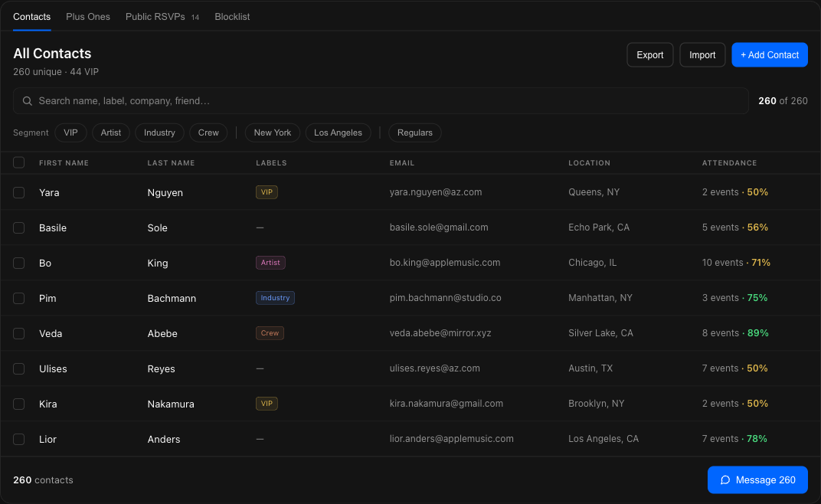Click email ulises.reyes@az.com
This screenshot has height=504, width=821.
point(434,368)
